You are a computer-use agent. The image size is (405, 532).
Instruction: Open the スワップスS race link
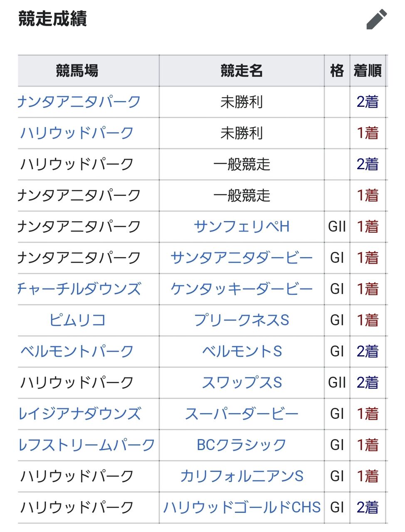[x=242, y=382]
